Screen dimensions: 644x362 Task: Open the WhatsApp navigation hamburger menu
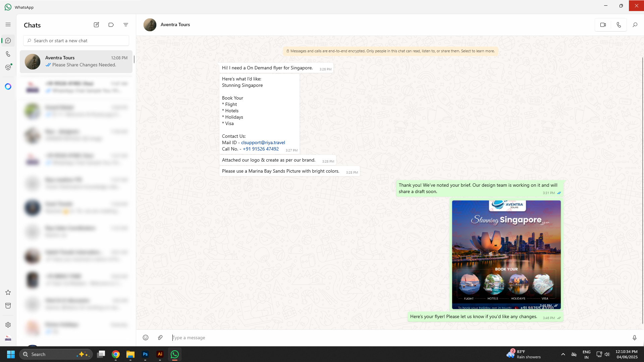click(x=8, y=24)
